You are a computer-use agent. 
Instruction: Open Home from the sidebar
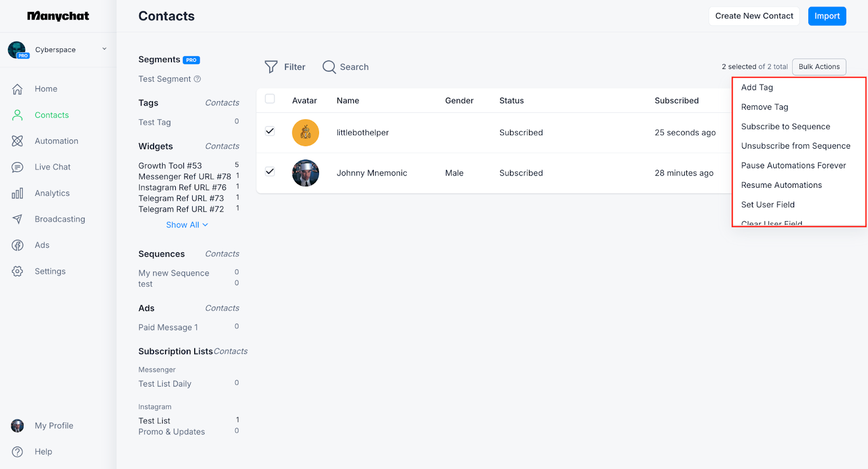pyautogui.click(x=46, y=89)
